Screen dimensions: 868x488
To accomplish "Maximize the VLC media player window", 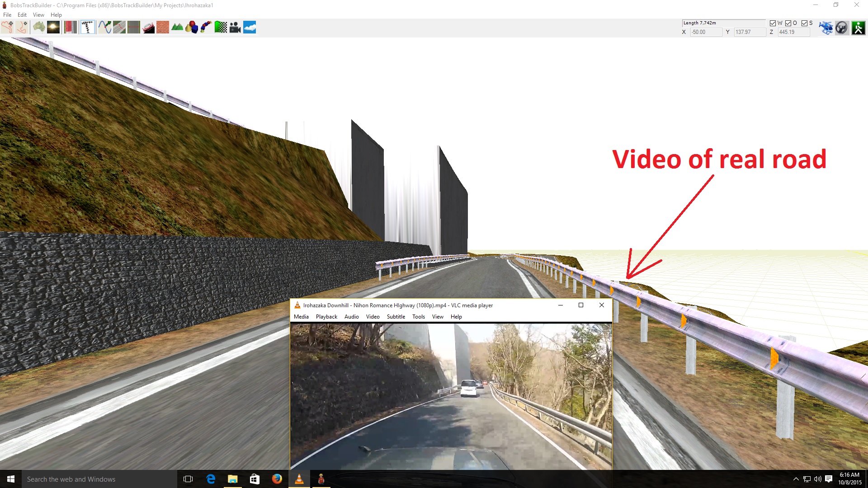I will point(581,305).
